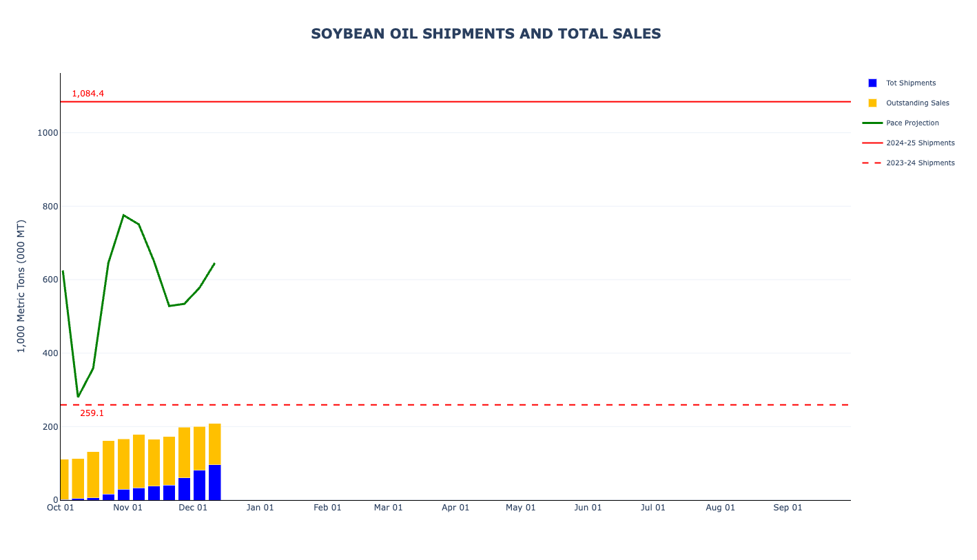Click the 1000 y-axis tick label
The height and width of the screenshot is (560, 977).
click(x=48, y=133)
